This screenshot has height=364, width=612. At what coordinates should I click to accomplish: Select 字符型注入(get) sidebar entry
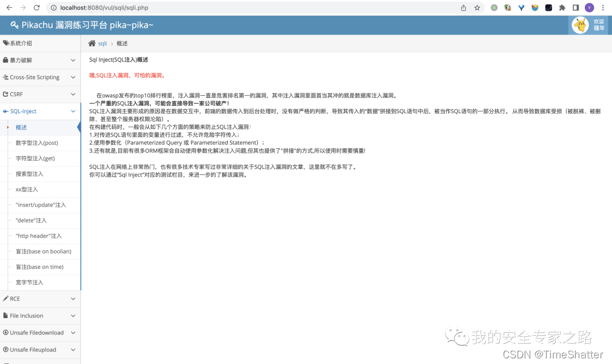35,158
